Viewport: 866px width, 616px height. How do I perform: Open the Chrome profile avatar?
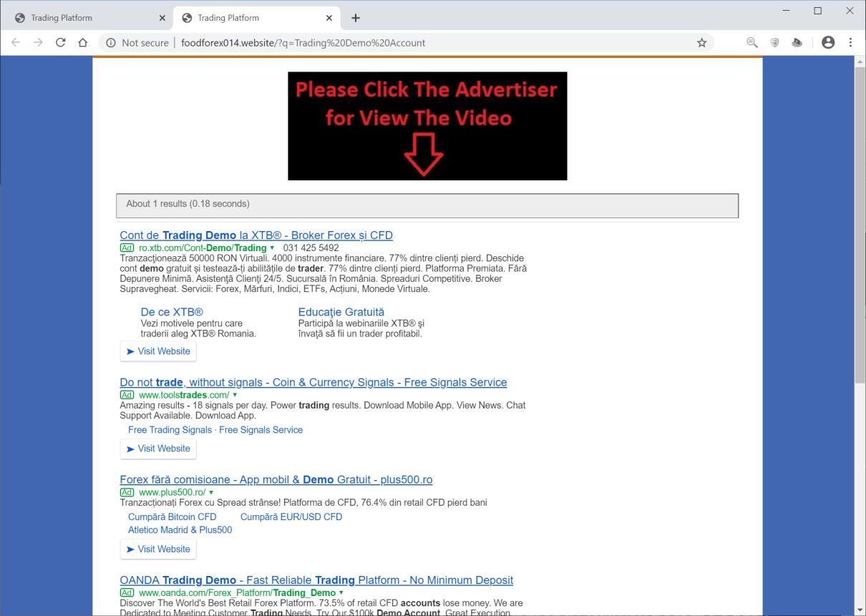click(x=828, y=43)
